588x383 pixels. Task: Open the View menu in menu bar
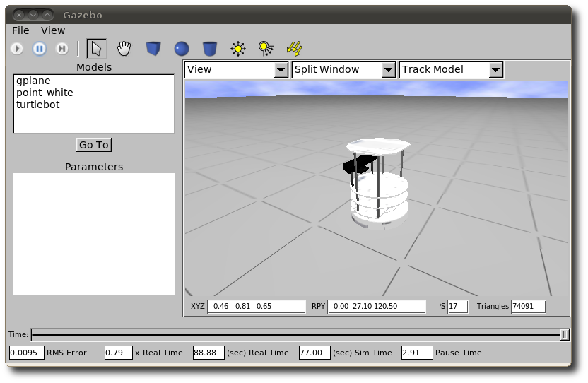tap(53, 30)
